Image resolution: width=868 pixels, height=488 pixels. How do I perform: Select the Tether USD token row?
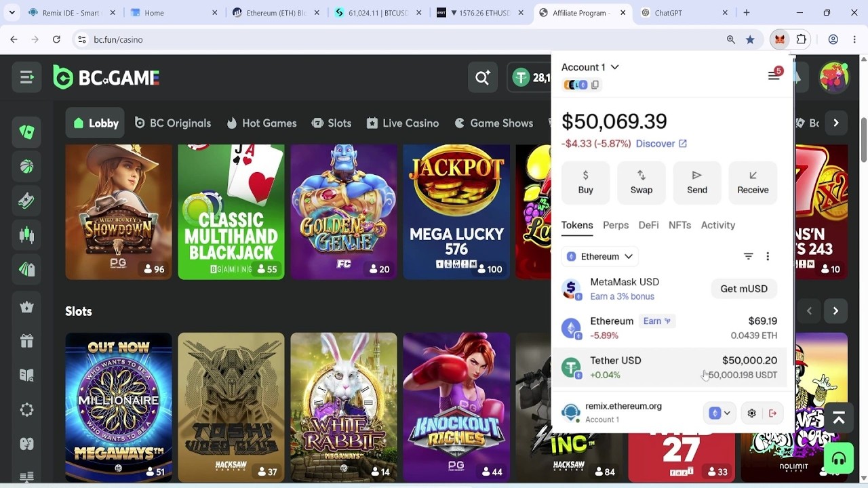click(669, 367)
